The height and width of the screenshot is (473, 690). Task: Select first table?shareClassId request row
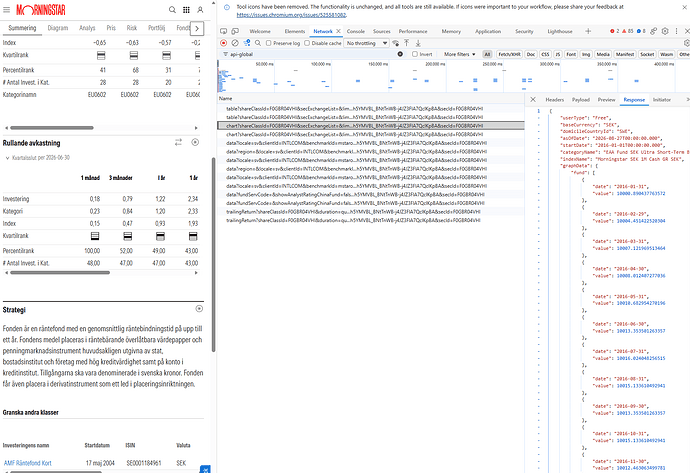[371, 108]
